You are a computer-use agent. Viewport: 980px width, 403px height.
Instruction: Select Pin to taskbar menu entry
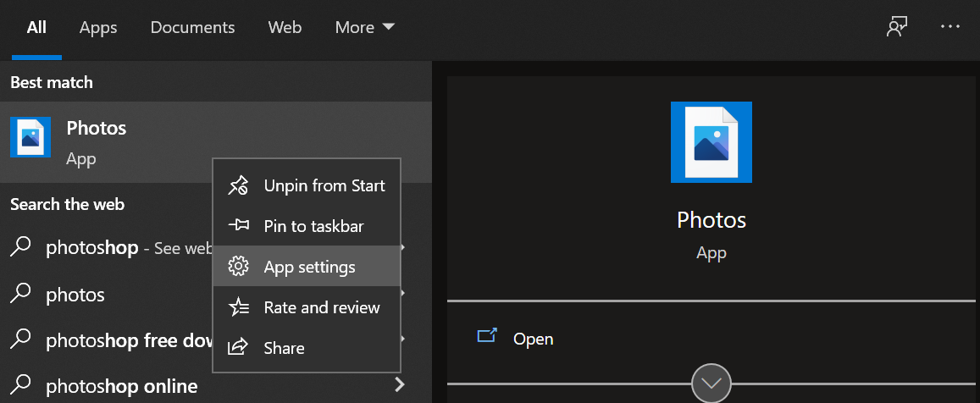(x=313, y=226)
